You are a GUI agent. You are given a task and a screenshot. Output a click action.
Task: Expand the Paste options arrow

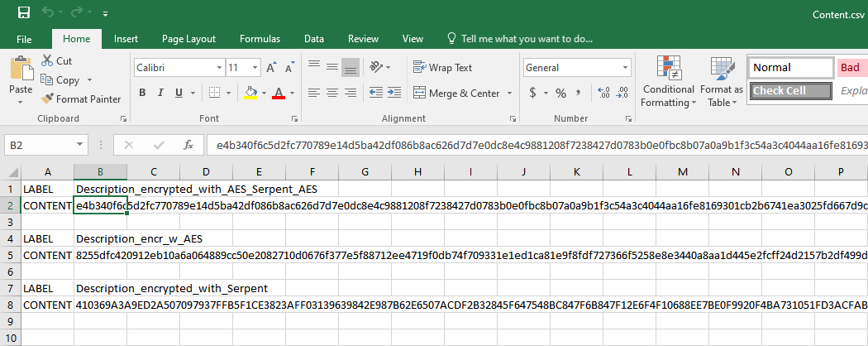[x=21, y=102]
